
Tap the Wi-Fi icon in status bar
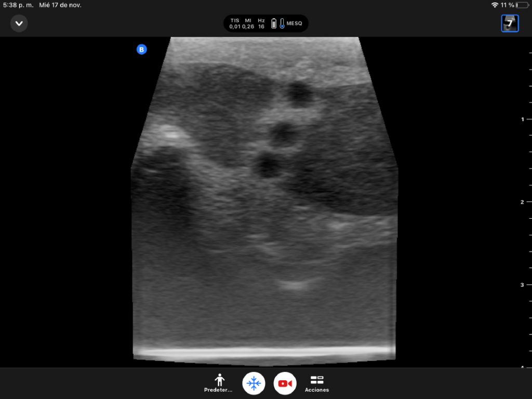pyautogui.click(x=494, y=5)
